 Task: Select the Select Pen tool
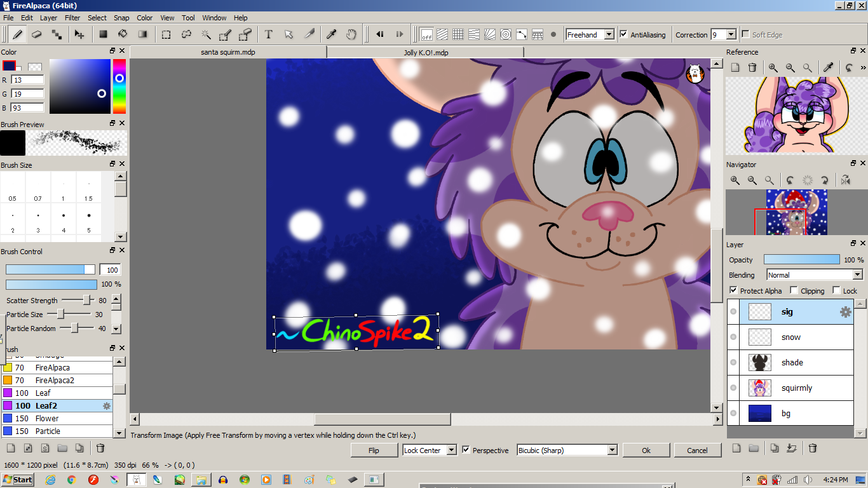(x=226, y=34)
